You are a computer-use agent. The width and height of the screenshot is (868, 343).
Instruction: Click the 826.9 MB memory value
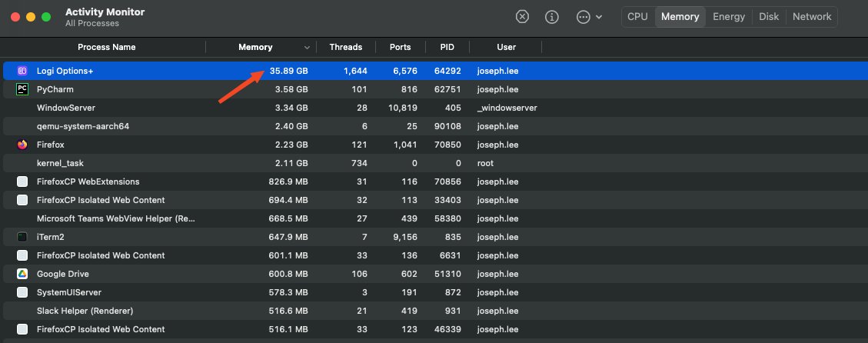coord(288,181)
